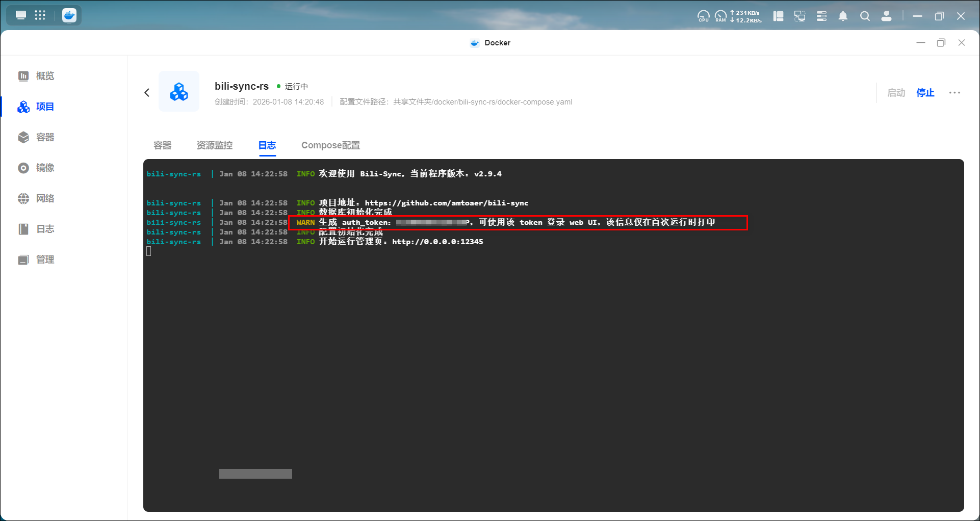Viewport: 980px width, 521px height.
Task: Open the 镜像 images section
Action: click(36, 168)
